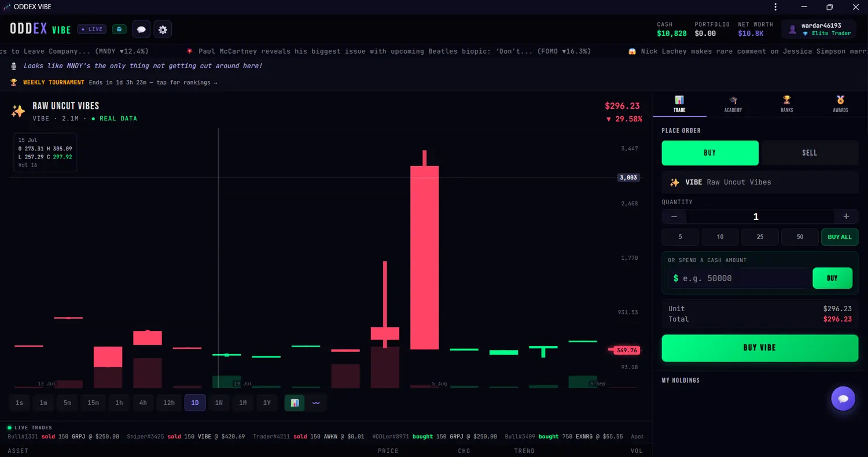The width and height of the screenshot is (868, 457).
Task: Increase quantity with plus button
Action: click(x=846, y=216)
